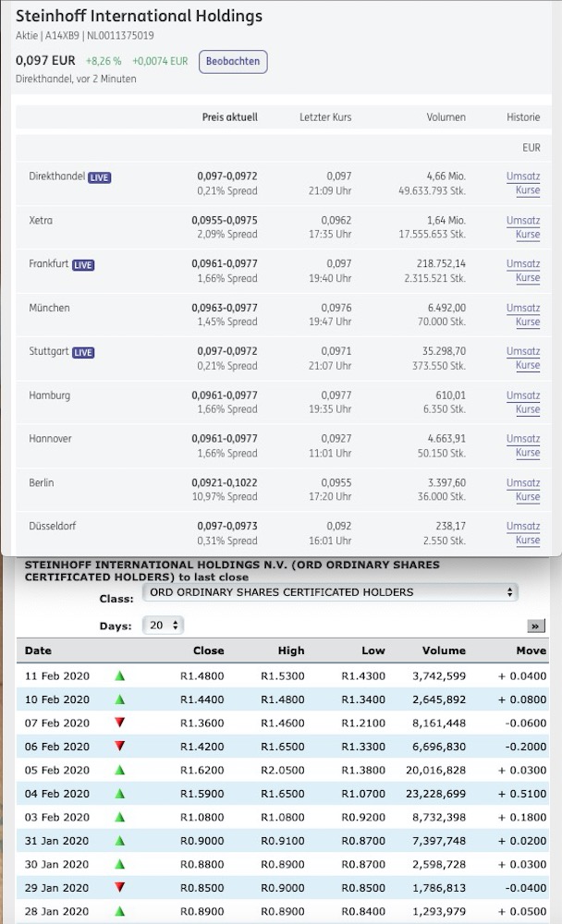Click the LIVE badge next to Frankfurt
Viewport: 562px width, 924px height.
tap(84, 264)
